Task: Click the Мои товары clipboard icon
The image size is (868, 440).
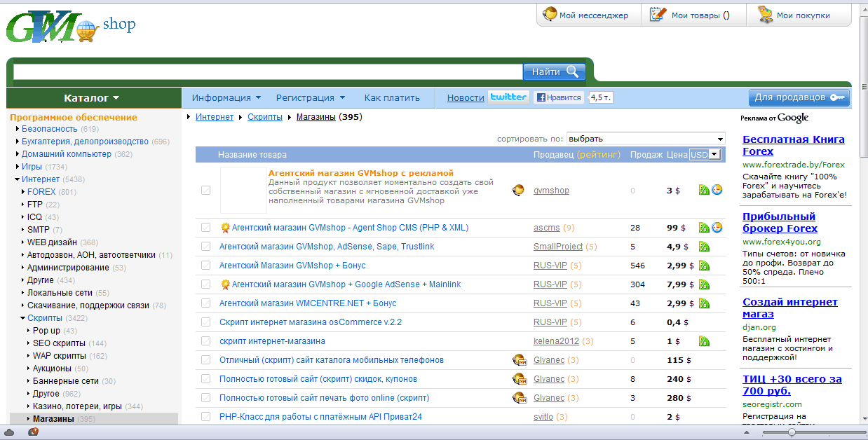Action: pos(657,14)
